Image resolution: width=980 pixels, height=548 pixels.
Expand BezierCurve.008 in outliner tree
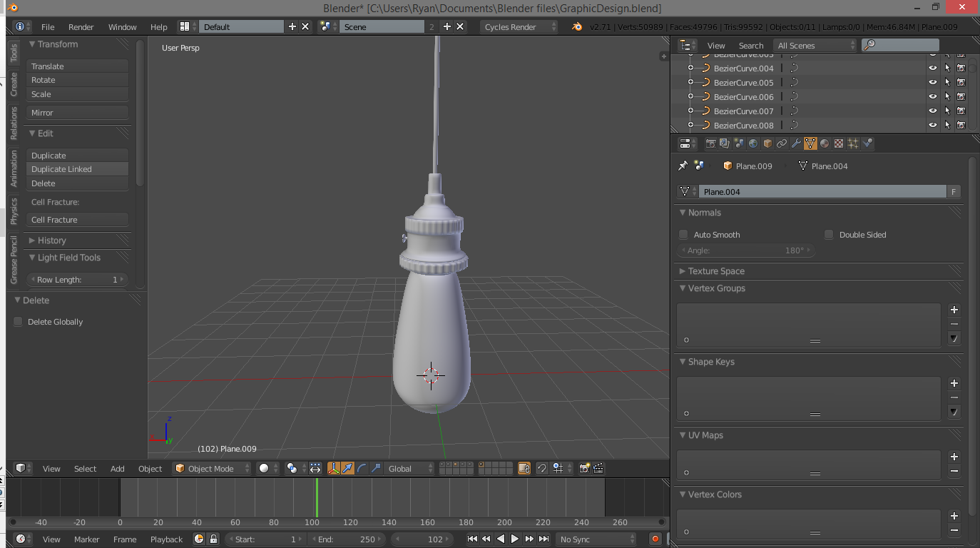(690, 126)
